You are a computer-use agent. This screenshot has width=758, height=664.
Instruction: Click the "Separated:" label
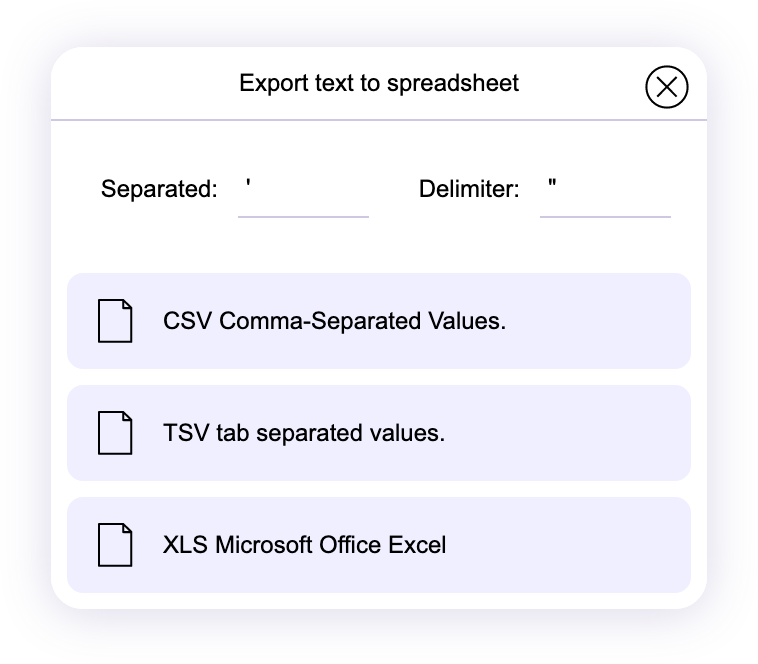coord(159,189)
